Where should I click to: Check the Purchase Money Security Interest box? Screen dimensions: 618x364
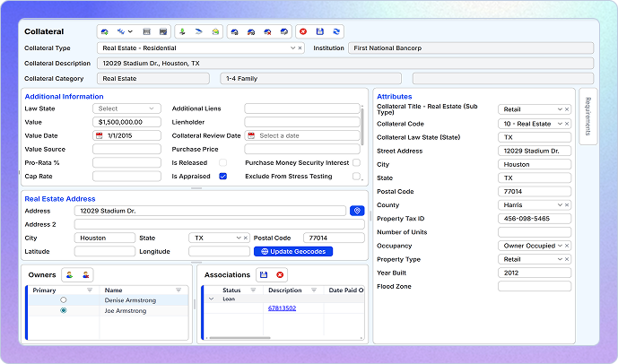tap(356, 163)
